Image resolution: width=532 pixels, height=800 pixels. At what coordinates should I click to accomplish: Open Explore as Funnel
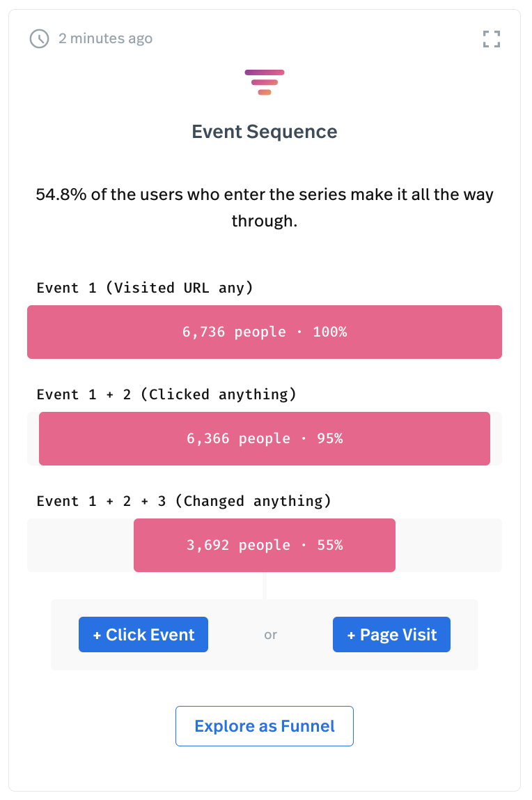coord(265,725)
